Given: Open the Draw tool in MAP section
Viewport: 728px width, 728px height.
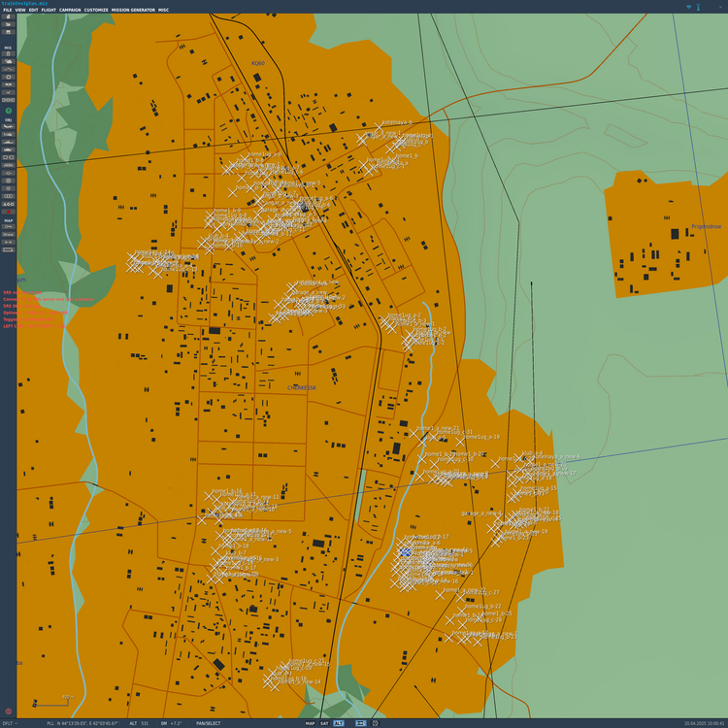Looking at the screenshot, I should pyautogui.click(x=9, y=235).
